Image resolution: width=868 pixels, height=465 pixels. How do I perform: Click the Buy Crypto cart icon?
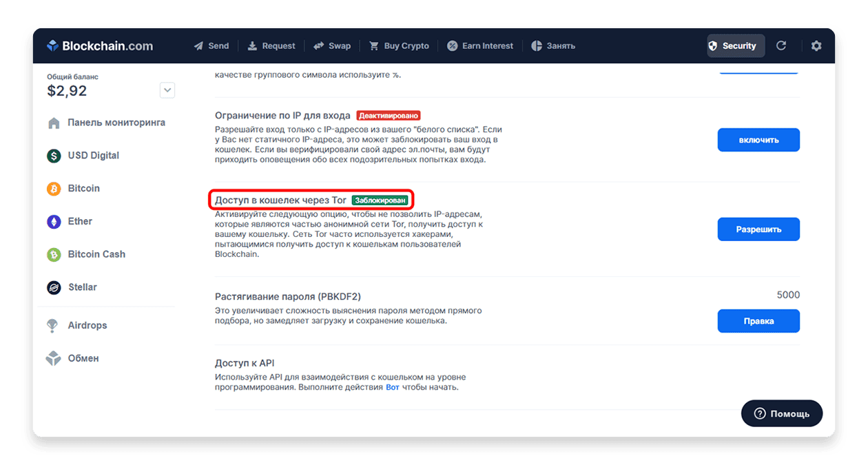point(374,46)
